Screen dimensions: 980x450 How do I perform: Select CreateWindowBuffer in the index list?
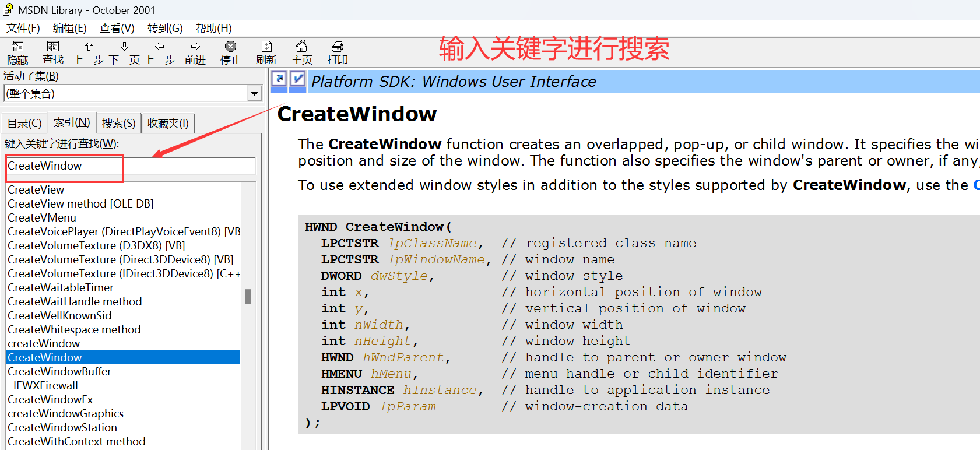coord(59,371)
